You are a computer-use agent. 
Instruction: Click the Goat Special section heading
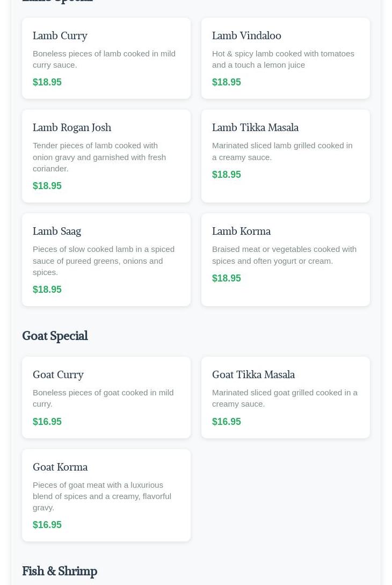pos(55,336)
